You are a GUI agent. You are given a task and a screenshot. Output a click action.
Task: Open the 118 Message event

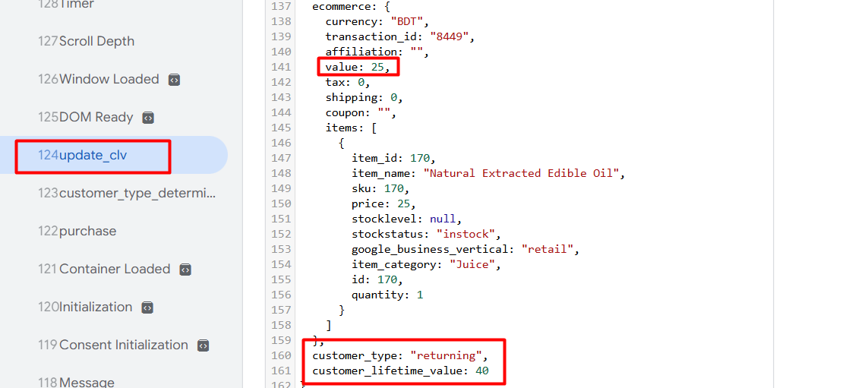pyautogui.click(x=77, y=382)
